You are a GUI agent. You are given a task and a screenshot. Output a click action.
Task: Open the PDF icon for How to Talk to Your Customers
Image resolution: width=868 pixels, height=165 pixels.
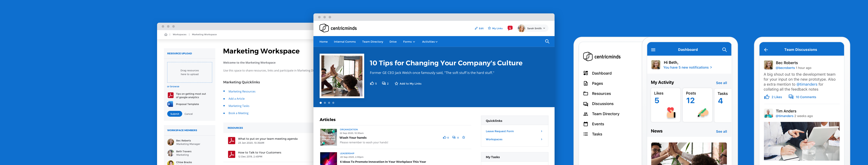231,154
